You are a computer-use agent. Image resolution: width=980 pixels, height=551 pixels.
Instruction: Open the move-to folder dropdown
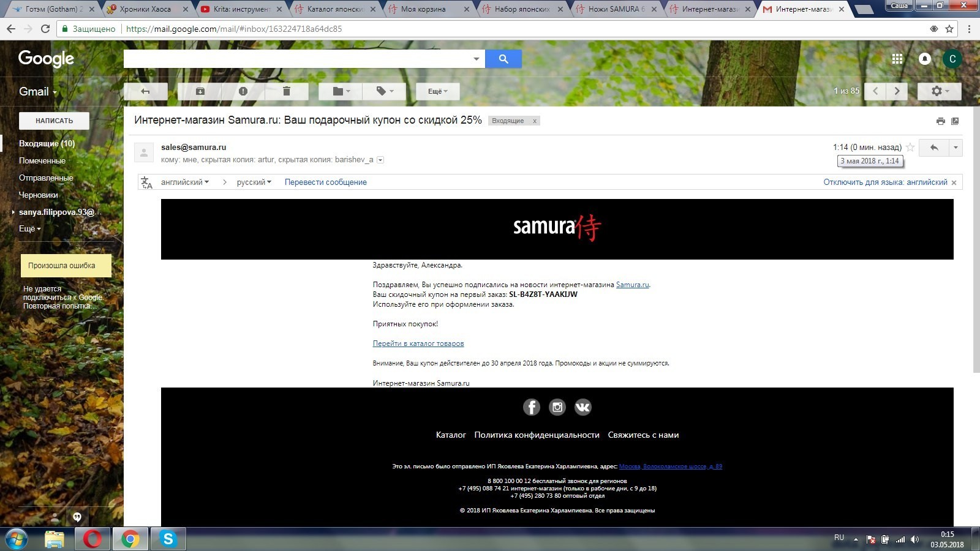pyautogui.click(x=341, y=91)
